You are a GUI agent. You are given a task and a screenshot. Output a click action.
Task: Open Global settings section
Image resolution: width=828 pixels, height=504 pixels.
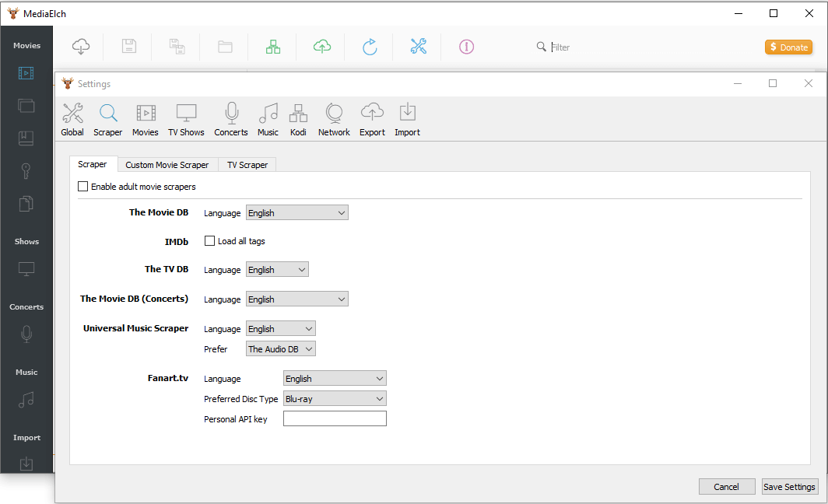coord(72,119)
